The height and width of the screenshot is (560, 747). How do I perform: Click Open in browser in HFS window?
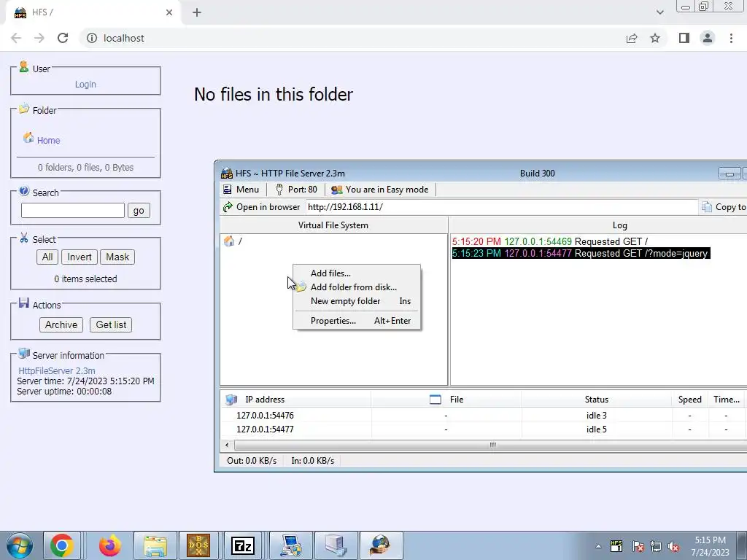coord(262,207)
